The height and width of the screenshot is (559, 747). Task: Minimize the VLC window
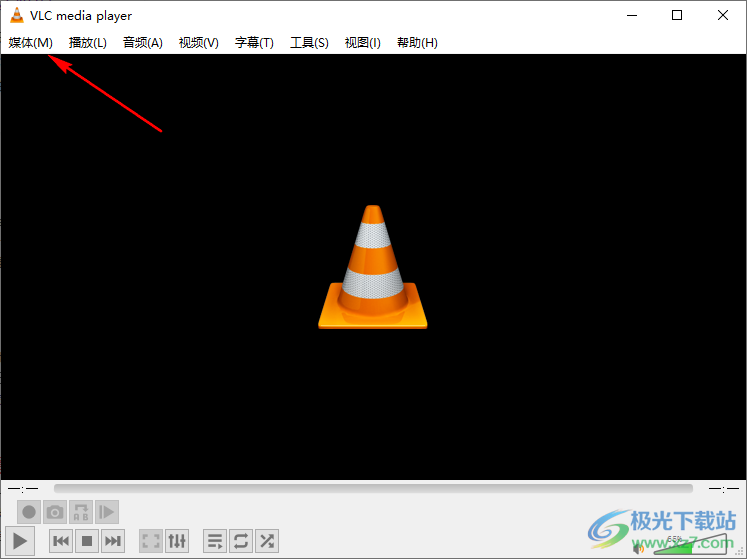[x=632, y=15]
